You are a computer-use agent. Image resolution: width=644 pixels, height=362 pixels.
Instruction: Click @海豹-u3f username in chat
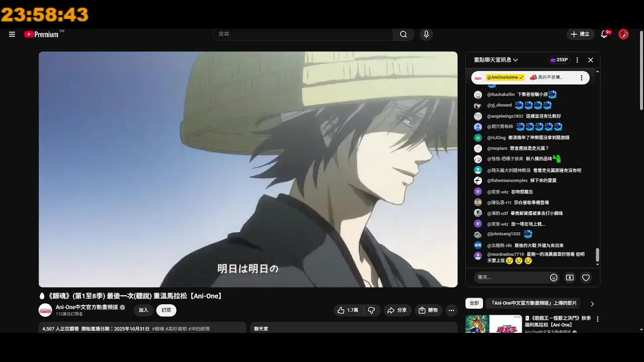(498, 214)
